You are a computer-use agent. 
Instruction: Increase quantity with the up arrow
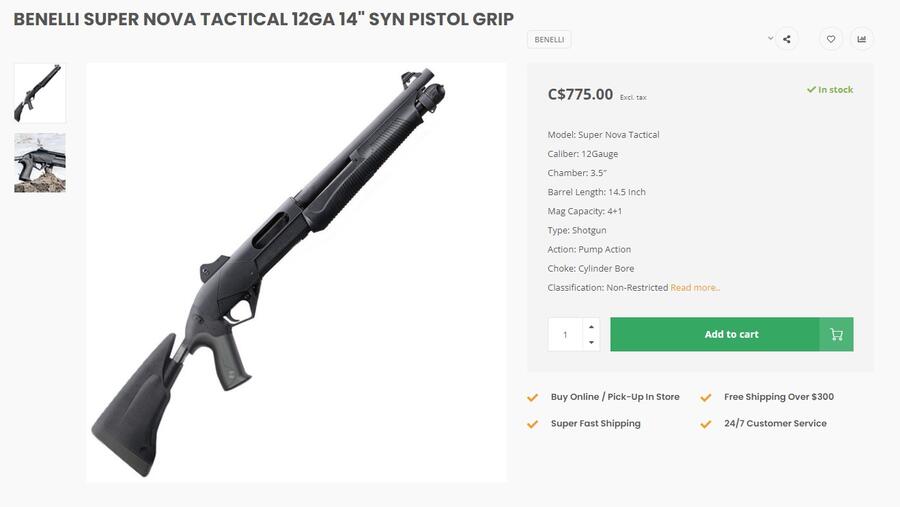coord(591,326)
